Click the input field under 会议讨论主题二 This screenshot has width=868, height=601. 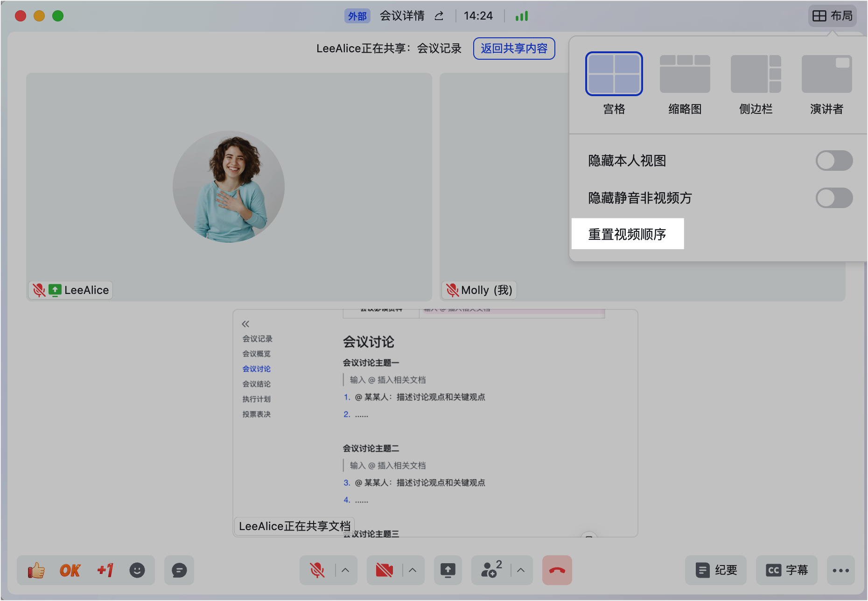tap(388, 466)
